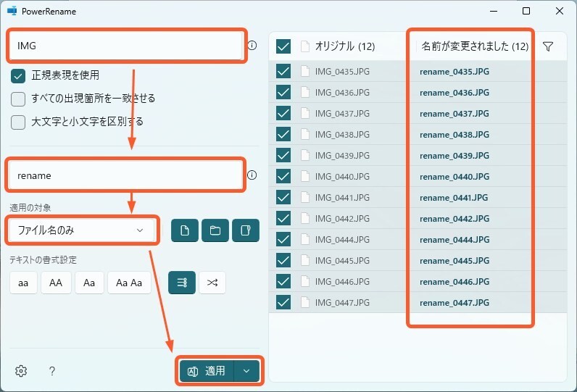Select renamed entry rename_0435.JPG
The width and height of the screenshot is (577, 392).
(x=454, y=71)
